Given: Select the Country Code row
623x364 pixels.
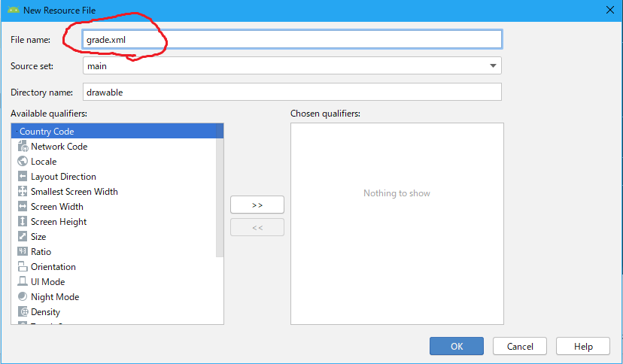Looking at the screenshot, I should point(117,131).
